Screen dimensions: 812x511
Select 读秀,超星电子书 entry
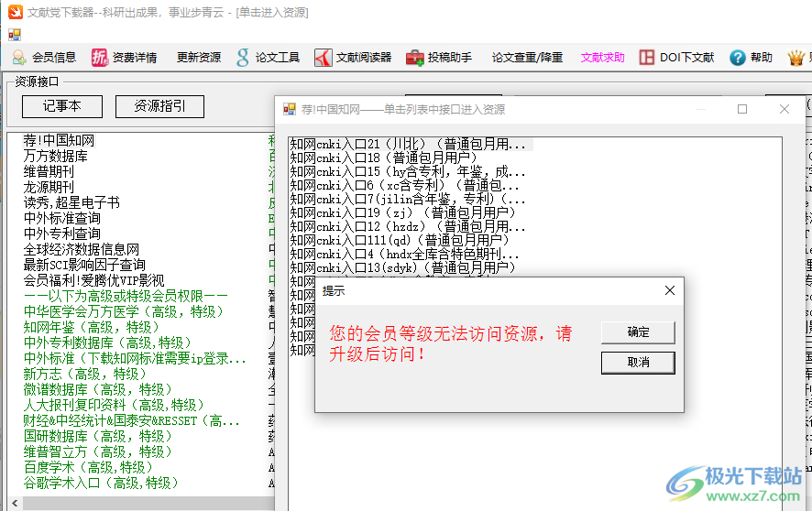click(71, 202)
